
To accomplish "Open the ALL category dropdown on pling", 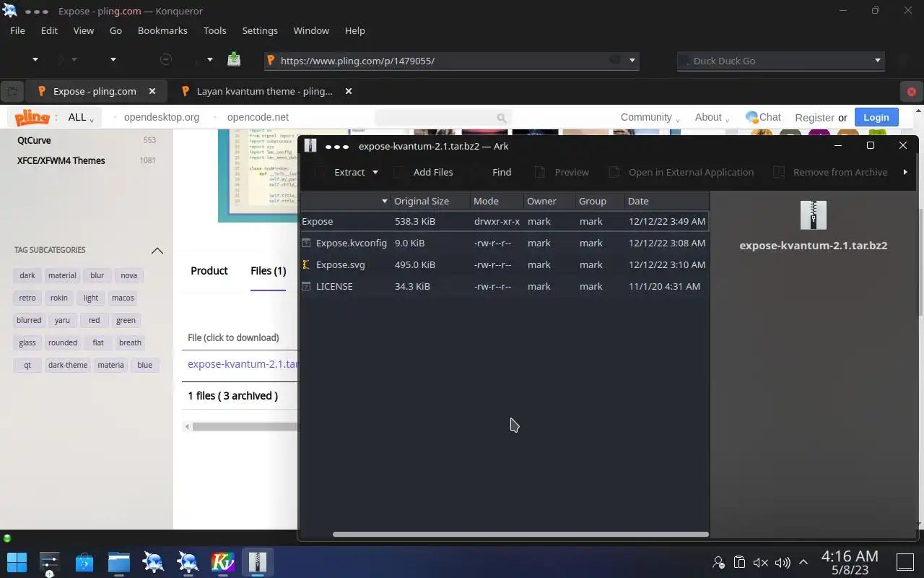I will click(x=81, y=117).
